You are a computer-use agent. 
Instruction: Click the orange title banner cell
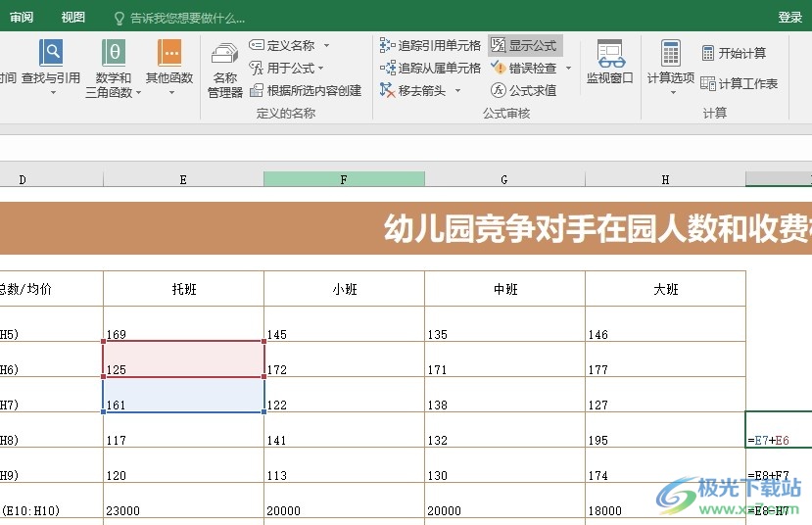pos(406,228)
